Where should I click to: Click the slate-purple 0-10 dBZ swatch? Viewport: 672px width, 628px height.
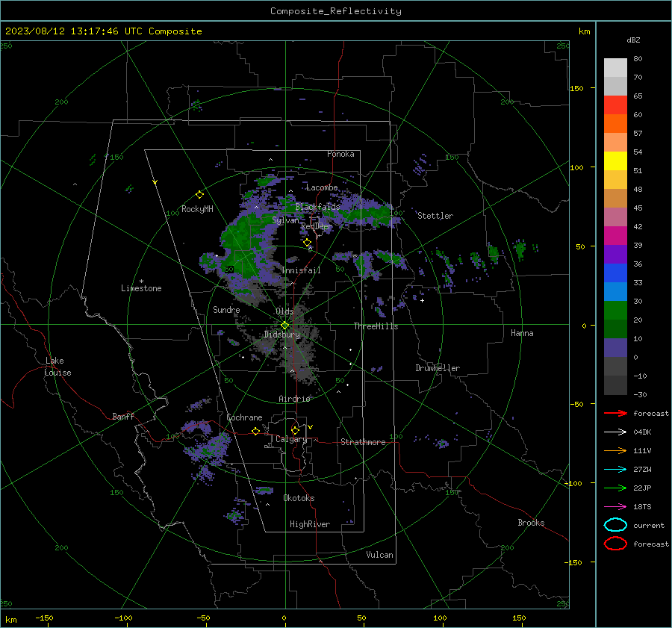615,347
